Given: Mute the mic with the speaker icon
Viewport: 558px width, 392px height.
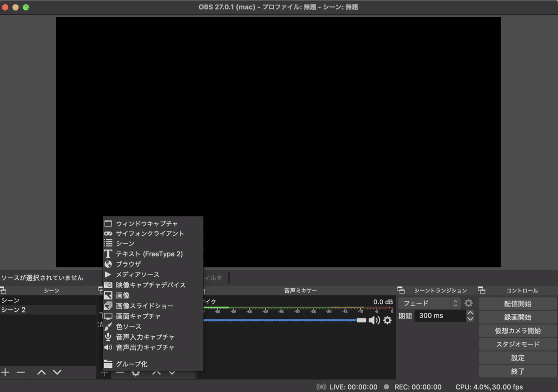Looking at the screenshot, I should pyautogui.click(x=375, y=320).
